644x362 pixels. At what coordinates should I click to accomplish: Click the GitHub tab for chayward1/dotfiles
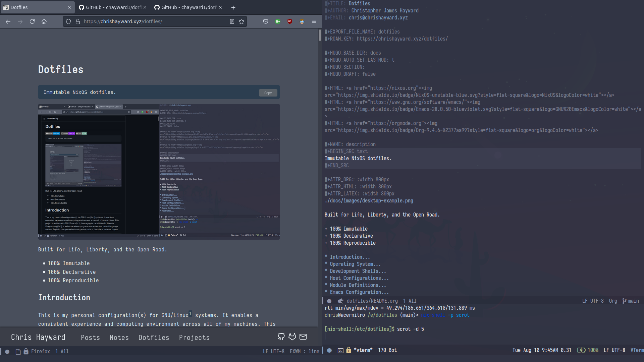pyautogui.click(x=112, y=7)
